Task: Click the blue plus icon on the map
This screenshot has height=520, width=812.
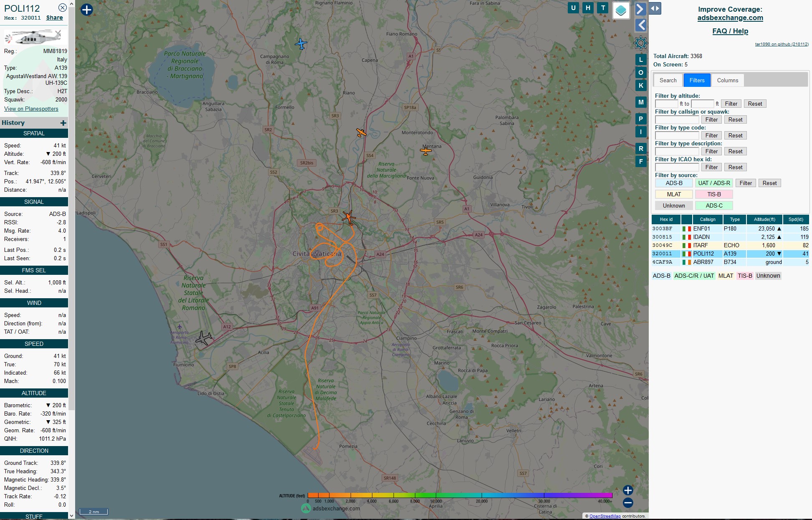Action: 86,10
